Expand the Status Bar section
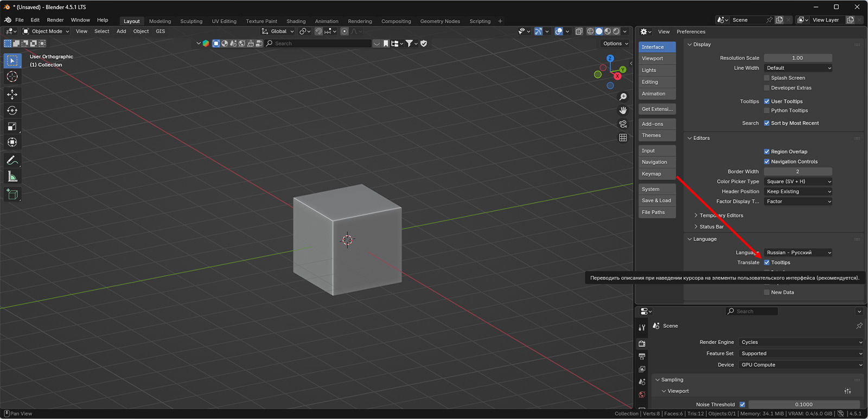This screenshot has height=419, width=868. click(x=711, y=227)
